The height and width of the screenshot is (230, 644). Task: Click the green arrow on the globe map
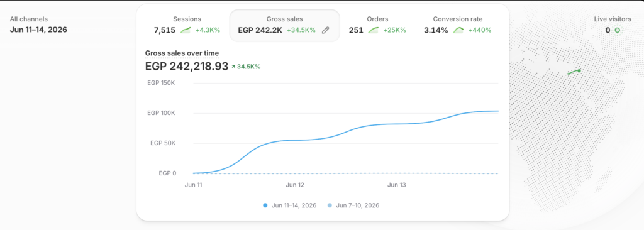[x=574, y=72]
